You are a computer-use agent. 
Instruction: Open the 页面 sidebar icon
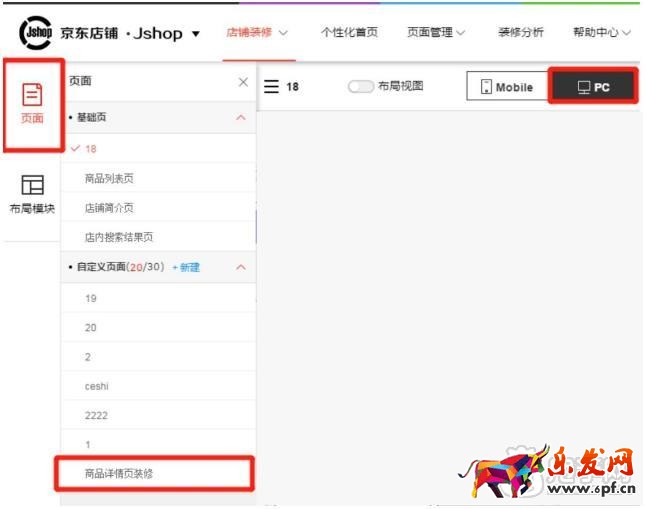32,104
